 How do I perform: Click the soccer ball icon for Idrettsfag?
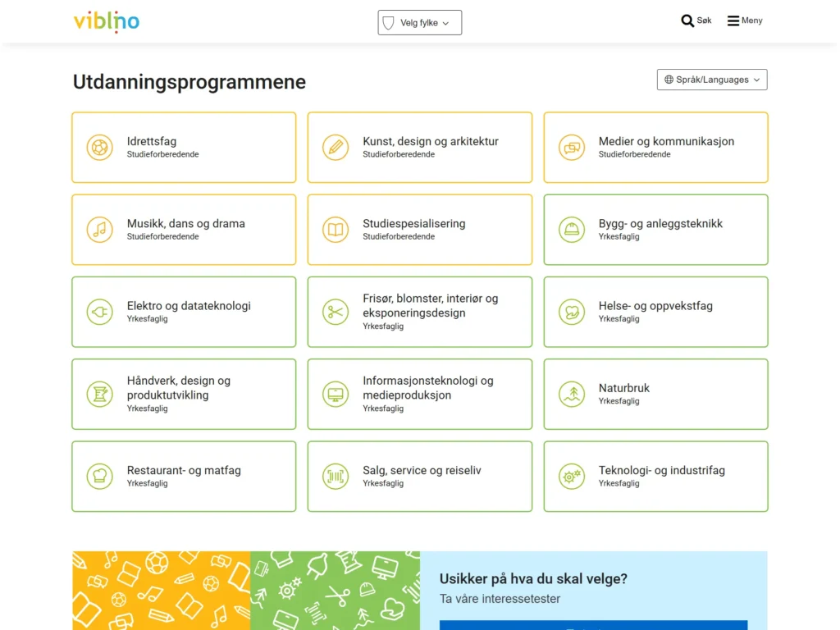point(100,148)
